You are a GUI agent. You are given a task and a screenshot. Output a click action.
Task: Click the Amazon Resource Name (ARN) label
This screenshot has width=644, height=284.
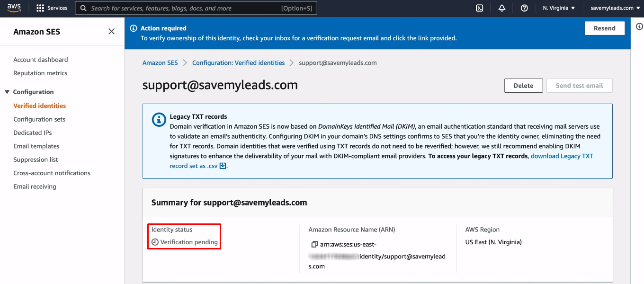point(352,230)
